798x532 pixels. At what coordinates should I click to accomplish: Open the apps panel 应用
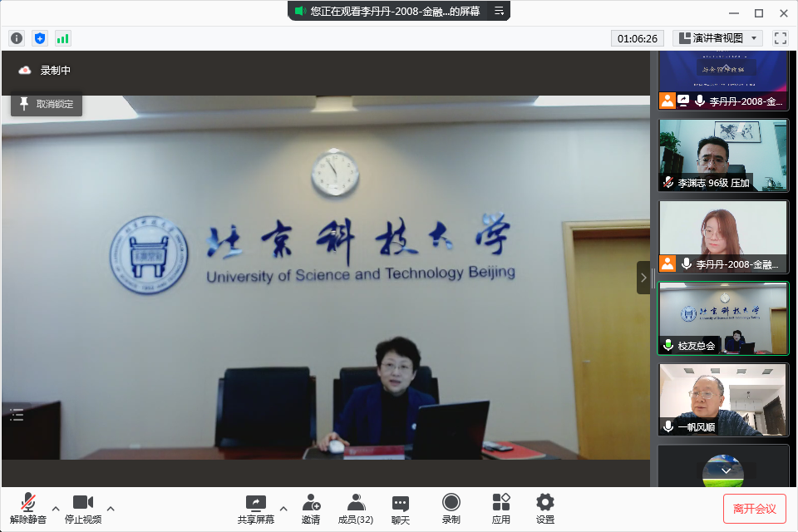(x=501, y=509)
